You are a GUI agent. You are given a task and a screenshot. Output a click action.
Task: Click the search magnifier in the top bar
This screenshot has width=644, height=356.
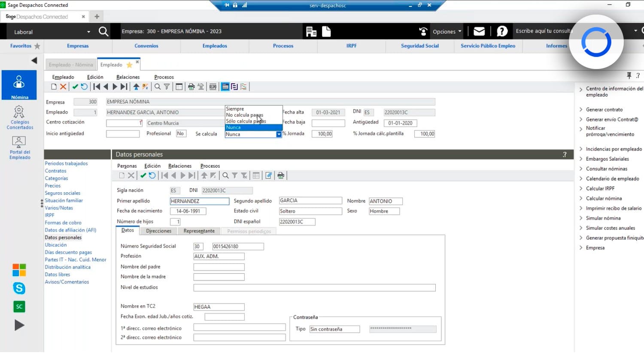pyautogui.click(x=103, y=31)
